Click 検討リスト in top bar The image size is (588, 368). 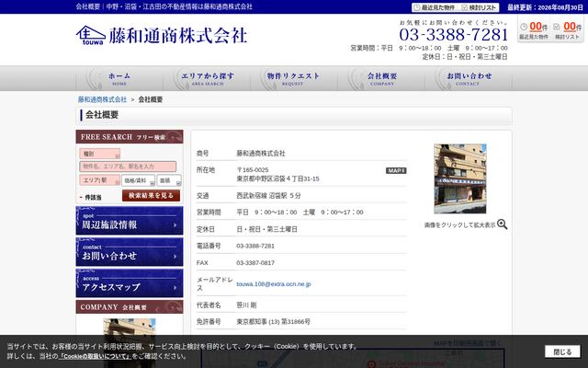pyautogui.click(x=480, y=7)
